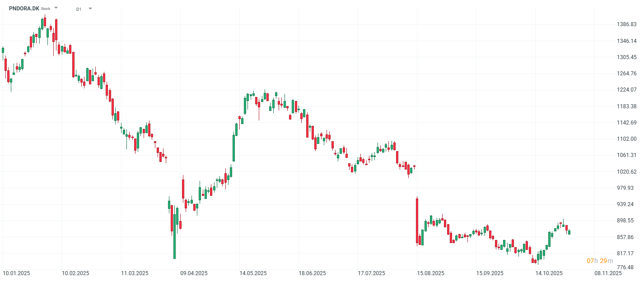Click the 15.08.2025 date label
Image resolution: width=644 pixels, height=281 pixels.
click(431, 273)
